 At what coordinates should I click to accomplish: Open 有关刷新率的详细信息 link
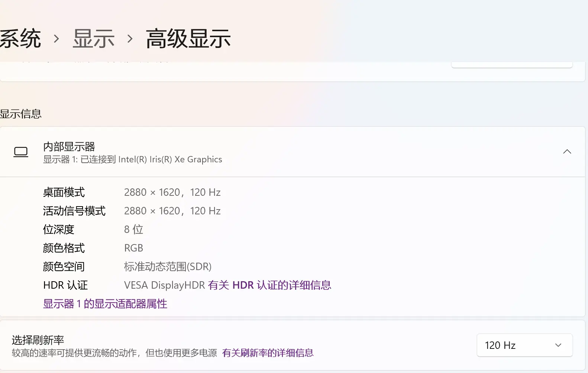268,353
